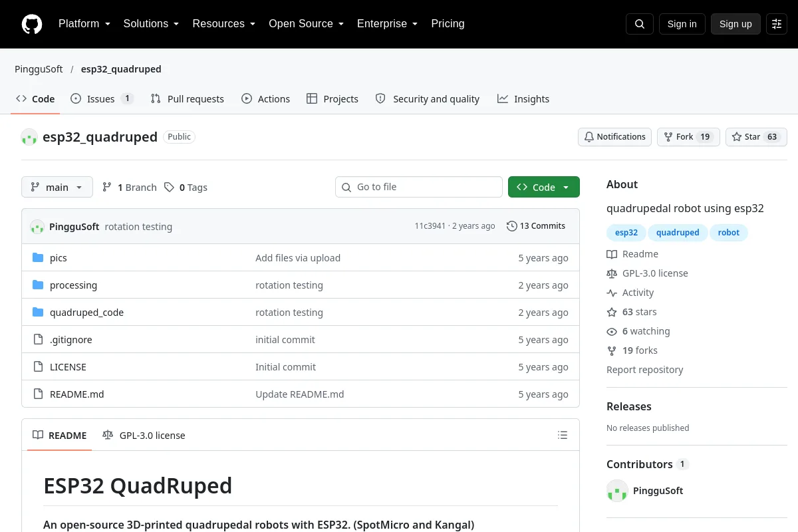The image size is (798, 532).
Task: Click the repository owner avatar beside esp32_quadruped title
Action: (x=29, y=137)
